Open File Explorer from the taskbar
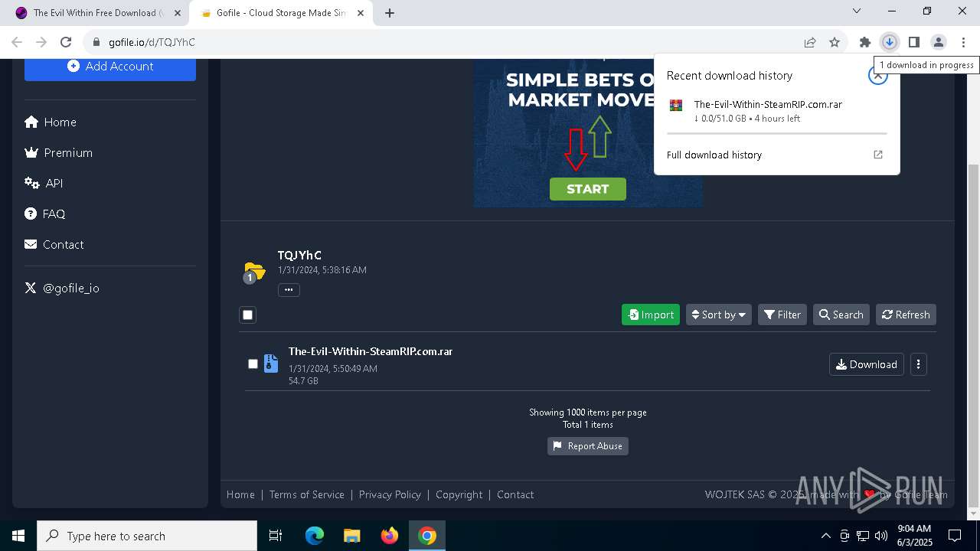Image resolution: width=980 pixels, height=551 pixels. point(351,536)
